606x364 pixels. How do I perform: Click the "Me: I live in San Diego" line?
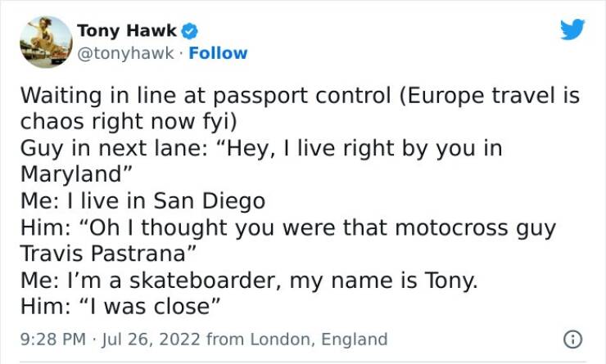pos(142,201)
